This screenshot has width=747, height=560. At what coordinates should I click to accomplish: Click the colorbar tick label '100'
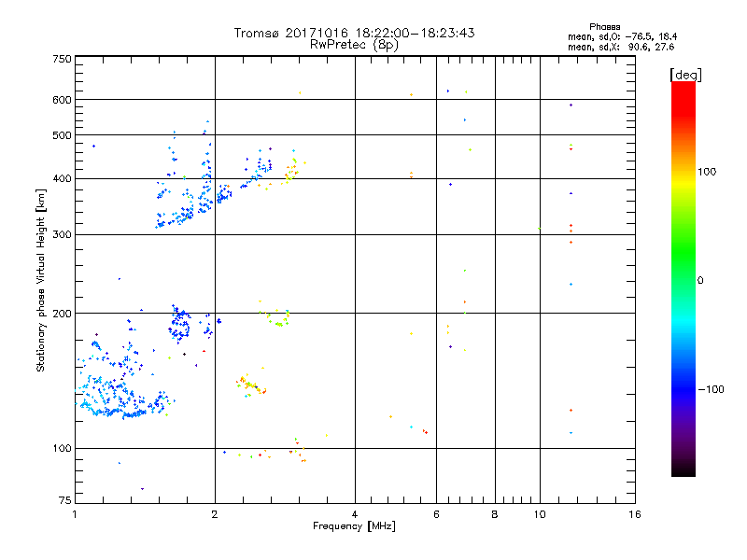click(707, 172)
